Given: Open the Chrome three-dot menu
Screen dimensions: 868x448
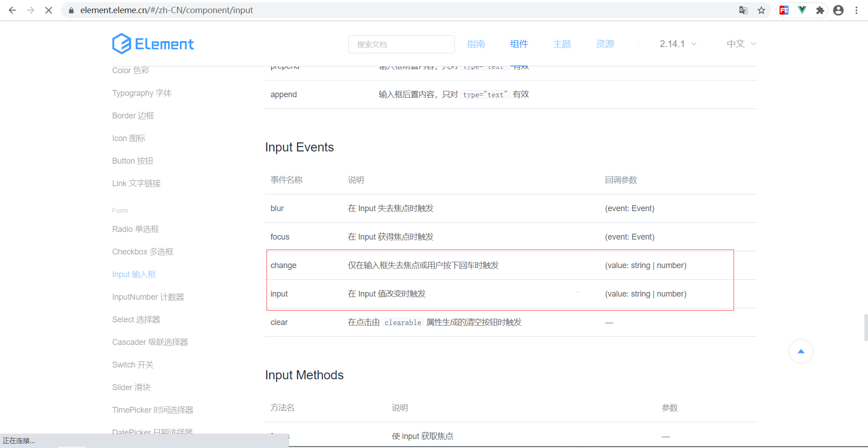Looking at the screenshot, I should tap(856, 10).
